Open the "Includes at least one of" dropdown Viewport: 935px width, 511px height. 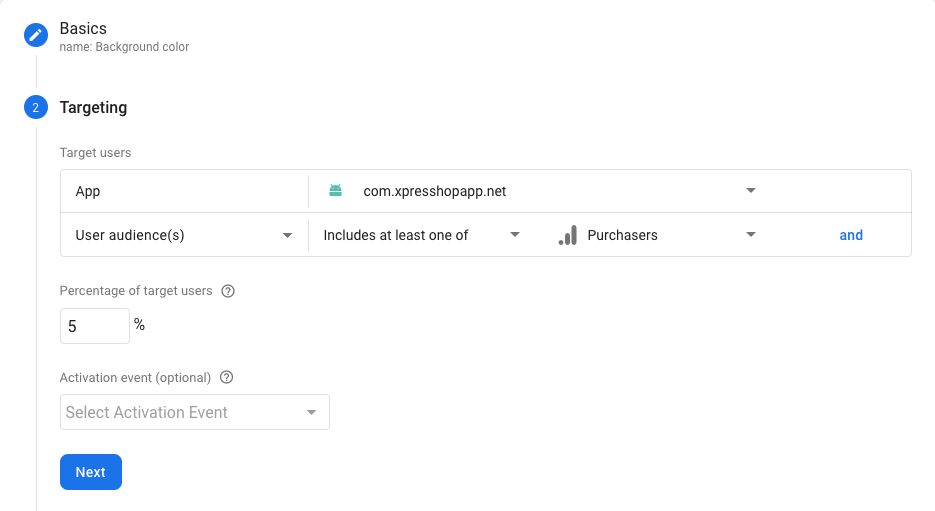click(x=421, y=235)
